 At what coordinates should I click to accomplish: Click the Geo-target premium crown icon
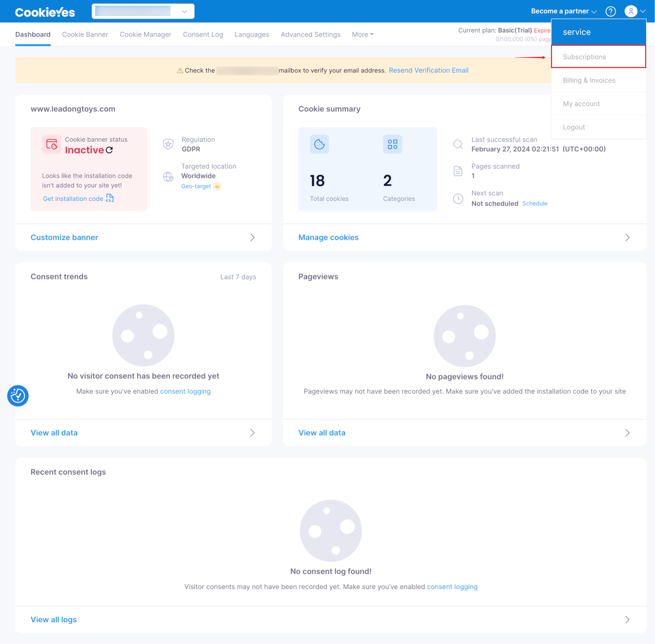(217, 186)
